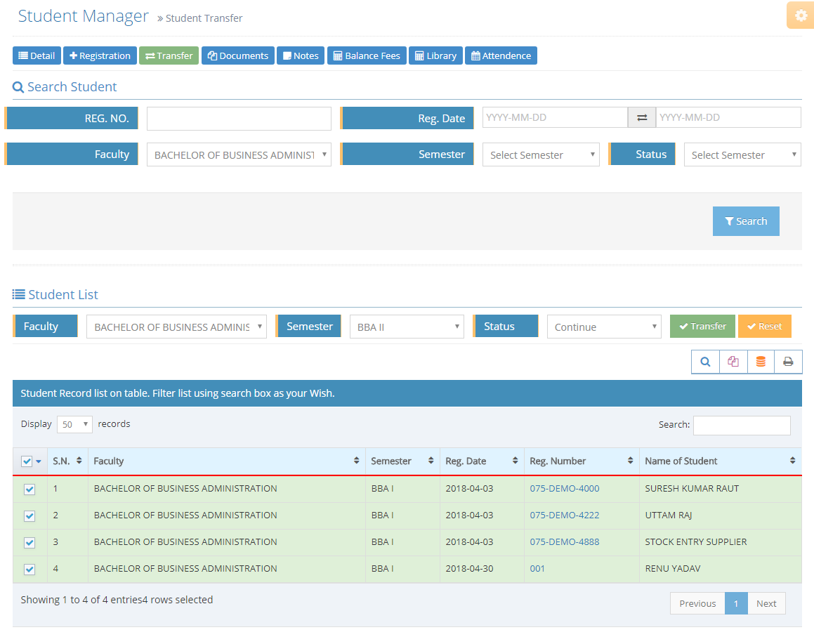Uncheck the row for SURESH KUMAR RAUT
This screenshot has height=644, width=814.
click(x=29, y=489)
